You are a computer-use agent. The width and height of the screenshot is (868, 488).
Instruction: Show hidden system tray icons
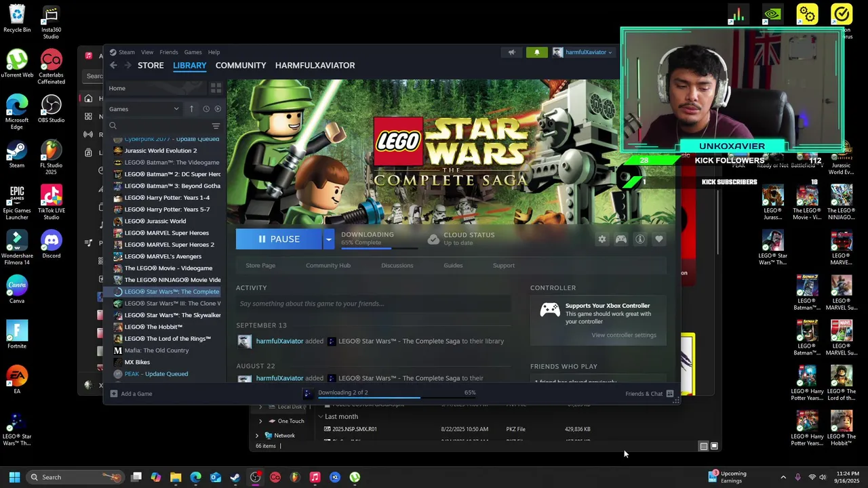click(783, 477)
